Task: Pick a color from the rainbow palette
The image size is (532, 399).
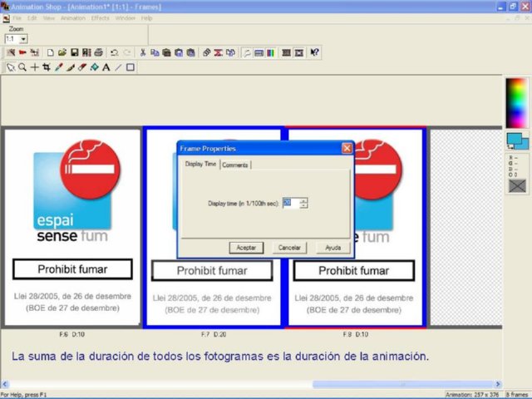Action: click(516, 103)
